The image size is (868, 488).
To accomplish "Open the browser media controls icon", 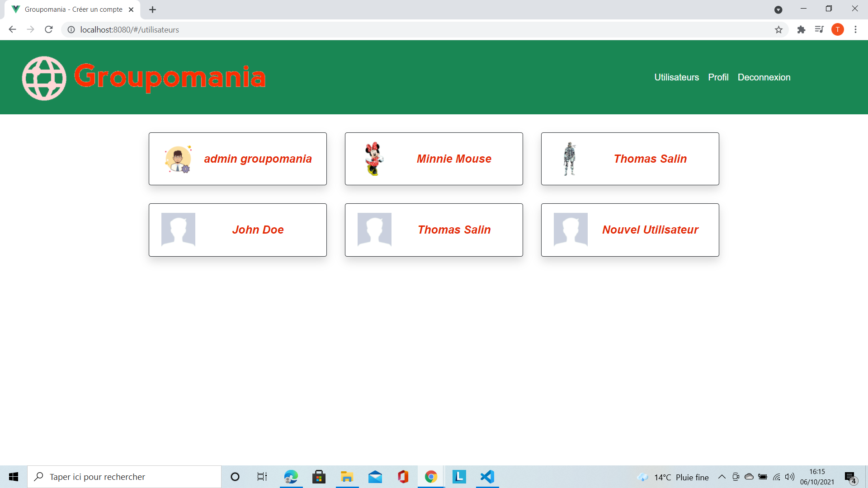I will pos(819,29).
